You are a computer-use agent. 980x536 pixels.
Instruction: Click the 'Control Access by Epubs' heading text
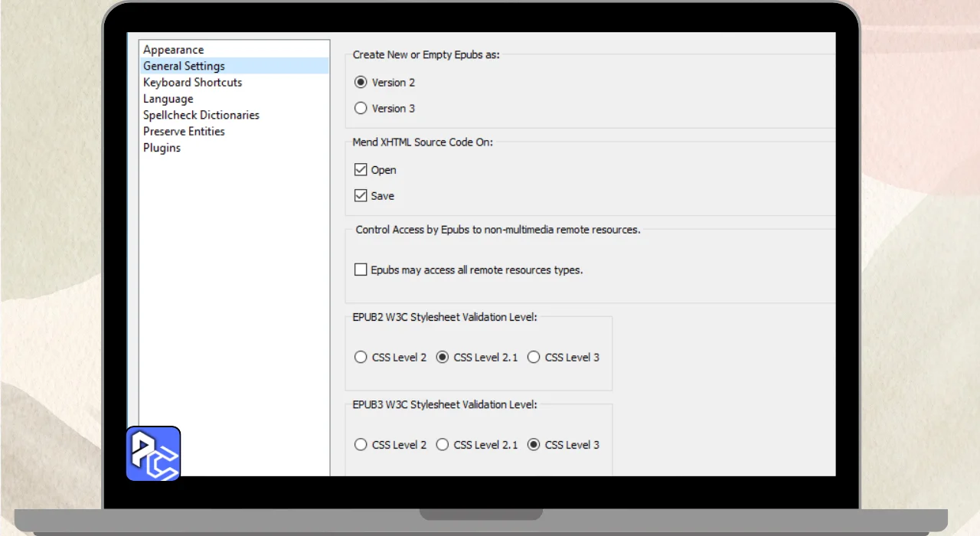(x=498, y=230)
